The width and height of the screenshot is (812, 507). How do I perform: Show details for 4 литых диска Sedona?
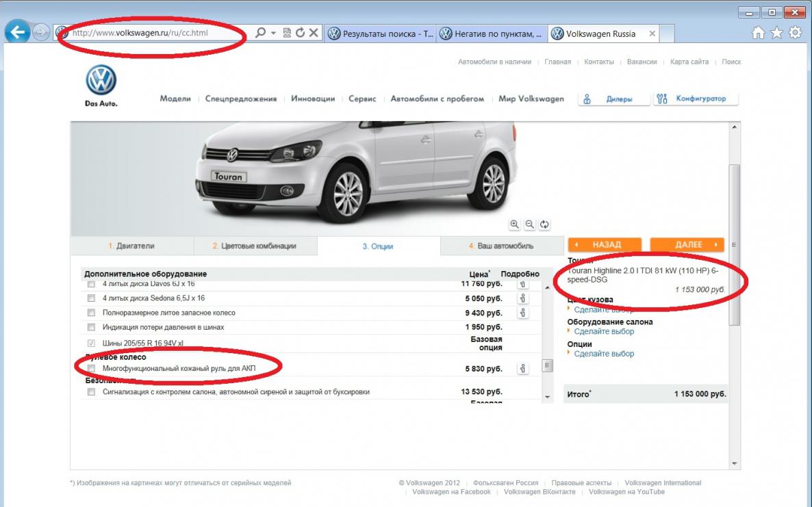point(523,298)
